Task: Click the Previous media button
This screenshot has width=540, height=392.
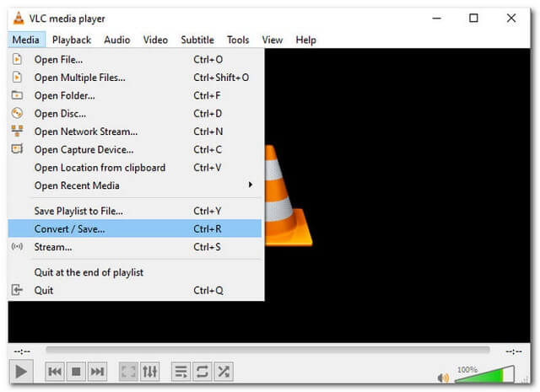Action: pyautogui.click(x=55, y=372)
